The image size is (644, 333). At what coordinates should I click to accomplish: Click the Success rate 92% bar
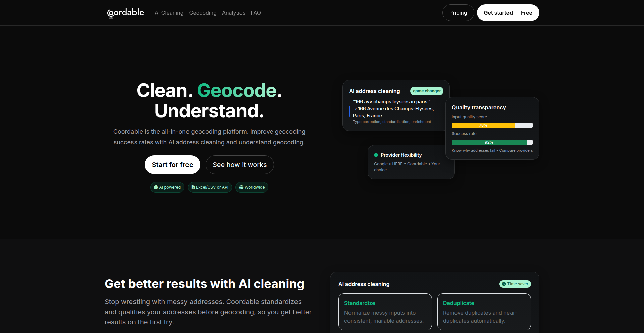pyautogui.click(x=492, y=142)
